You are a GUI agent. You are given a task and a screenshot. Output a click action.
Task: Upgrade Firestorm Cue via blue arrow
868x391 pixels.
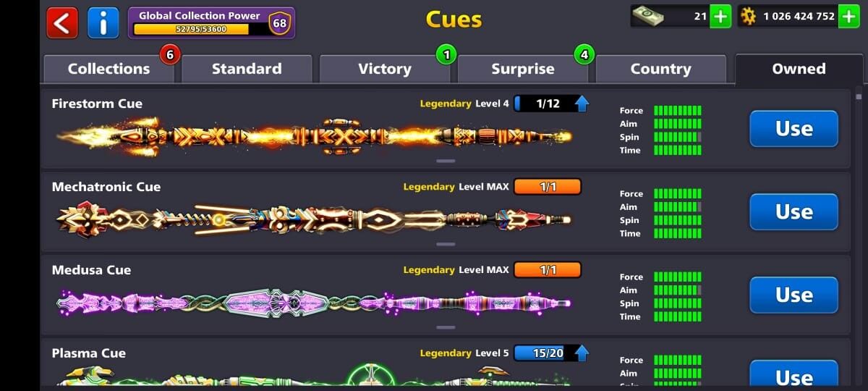tap(582, 104)
